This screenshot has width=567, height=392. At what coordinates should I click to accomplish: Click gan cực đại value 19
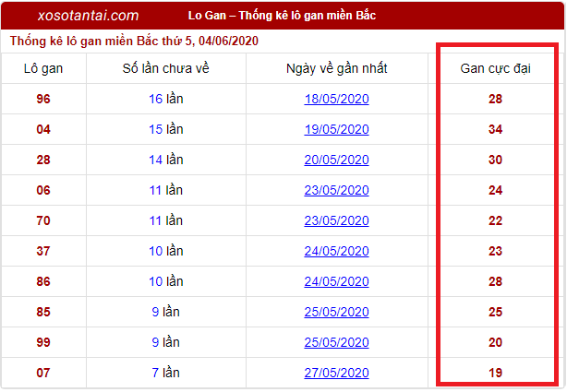point(495,373)
